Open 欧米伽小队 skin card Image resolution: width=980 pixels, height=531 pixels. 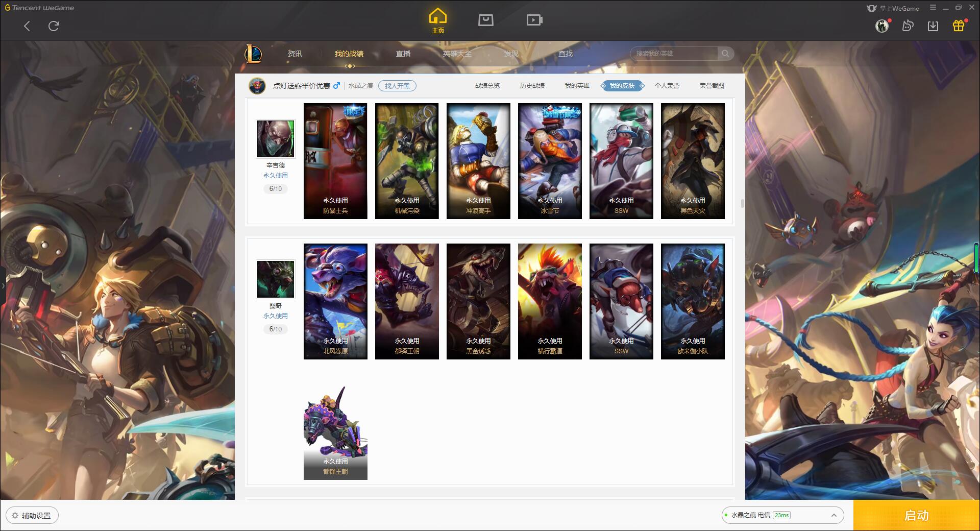[x=693, y=301]
